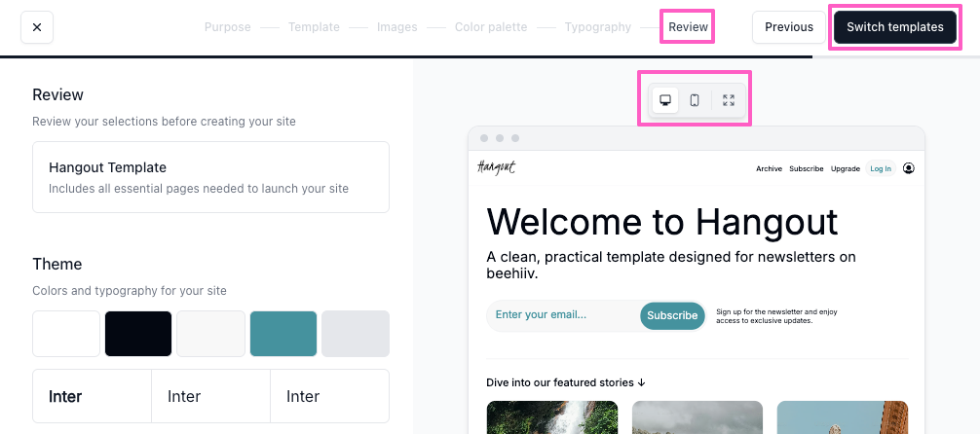Go to the Template step
Viewport: 980px width, 434px height.
click(314, 27)
